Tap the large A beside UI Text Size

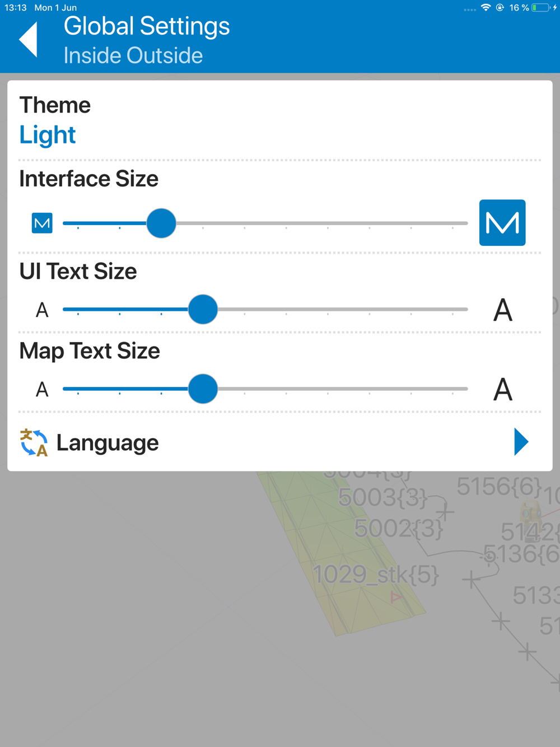coord(503,310)
